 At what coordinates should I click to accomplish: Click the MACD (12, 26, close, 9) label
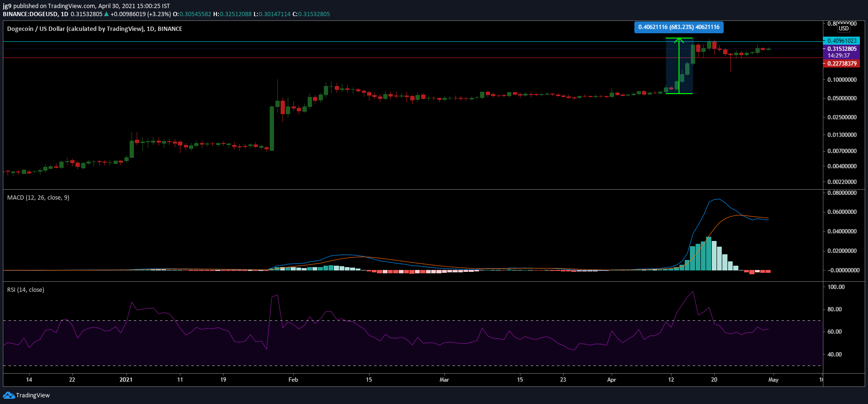pyautogui.click(x=38, y=197)
